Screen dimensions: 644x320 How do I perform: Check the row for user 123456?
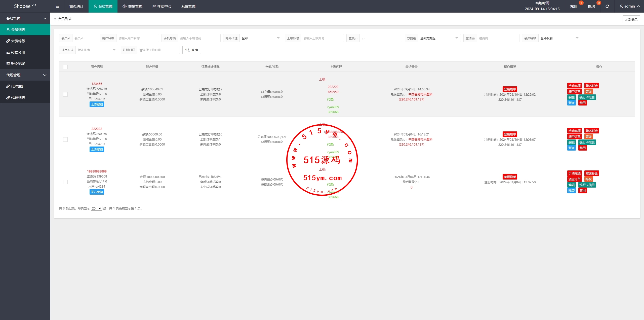click(65, 94)
